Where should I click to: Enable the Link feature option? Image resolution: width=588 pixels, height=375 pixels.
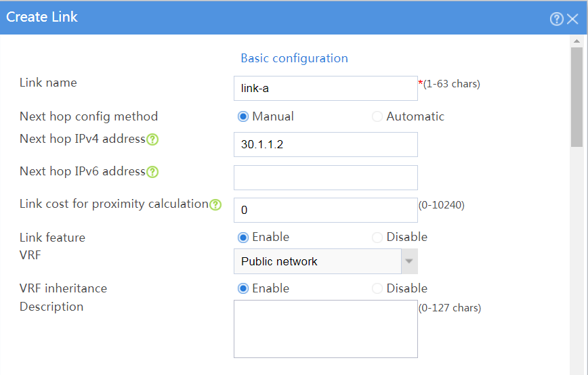[243, 237]
